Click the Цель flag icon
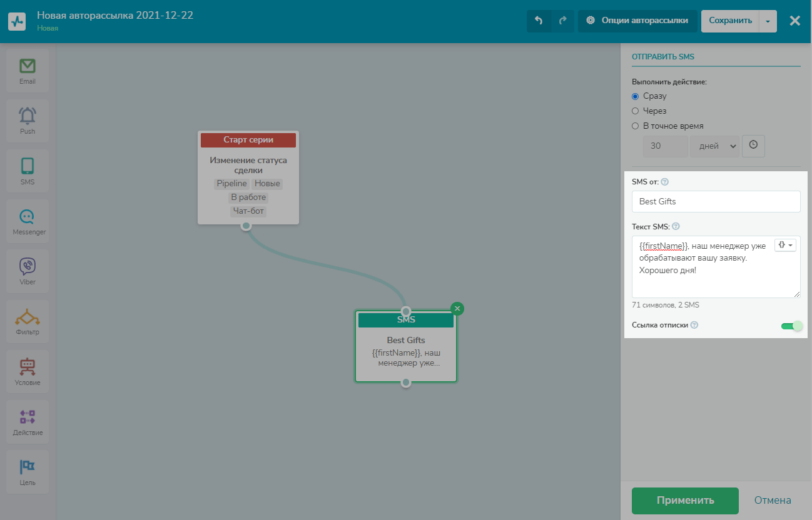Image resolution: width=812 pixels, height=520 pixels. pos(27,467)
